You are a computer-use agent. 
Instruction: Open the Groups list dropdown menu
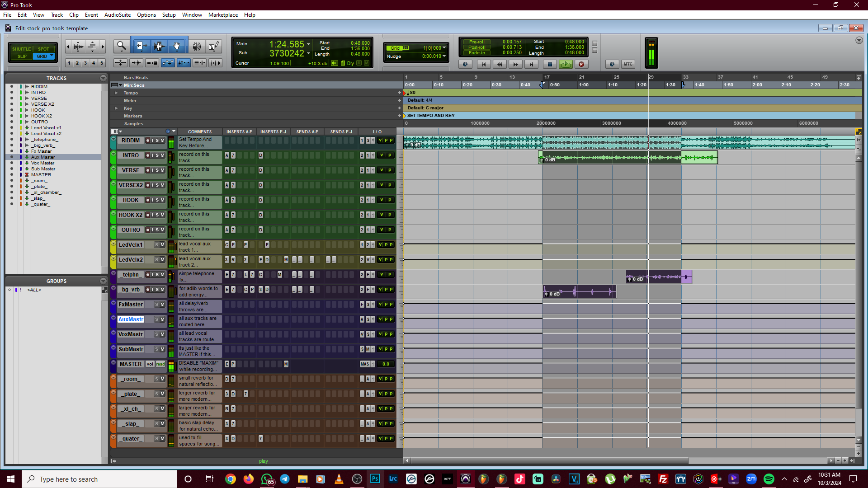[103, 281]
